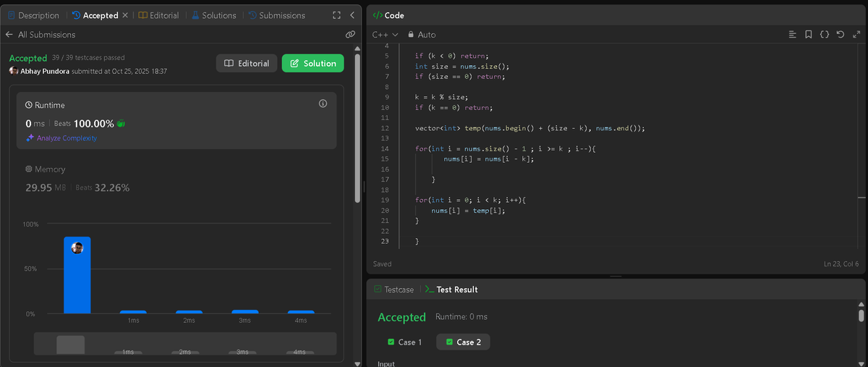
Task: Select Case 2 test case
Action: coord(463,342)
